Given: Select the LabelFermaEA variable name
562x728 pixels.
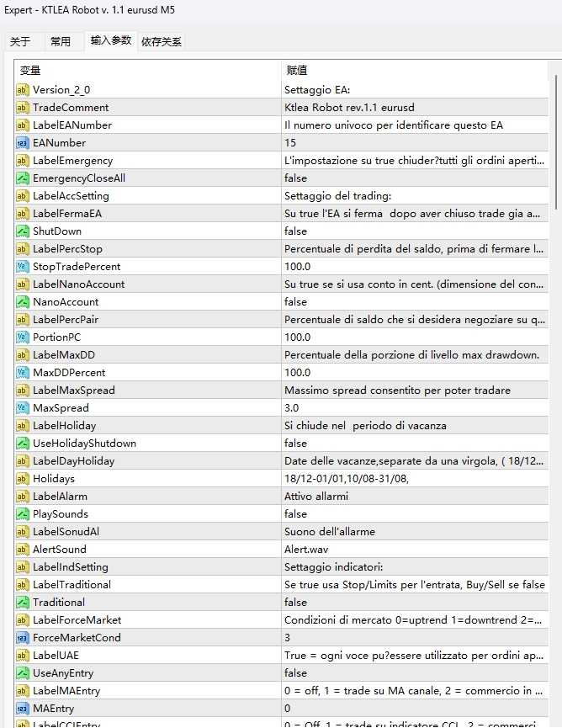Looking at the screenshot, I should click(x=66, y=214).
